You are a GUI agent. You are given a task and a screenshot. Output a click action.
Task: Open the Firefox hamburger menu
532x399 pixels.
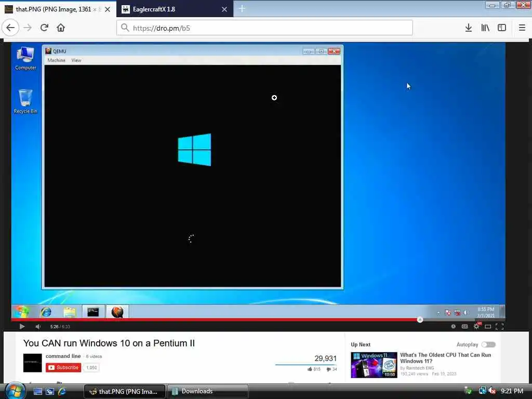(x=522, y=28)
